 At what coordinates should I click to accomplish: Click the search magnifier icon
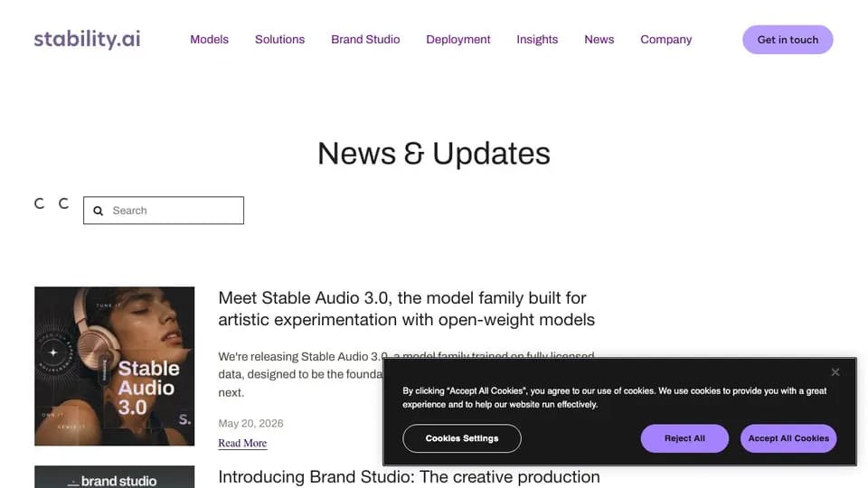coord(98,211)
